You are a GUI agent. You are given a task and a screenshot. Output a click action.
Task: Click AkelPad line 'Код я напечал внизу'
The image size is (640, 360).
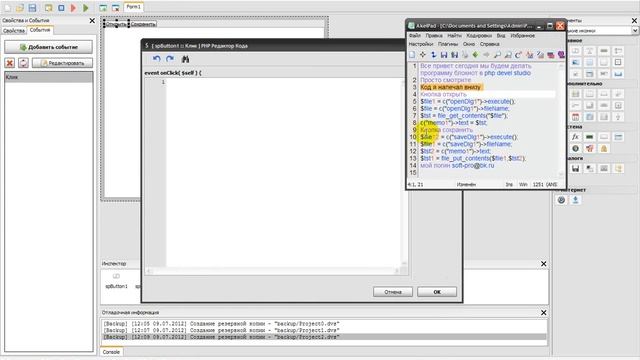[451, 87]
